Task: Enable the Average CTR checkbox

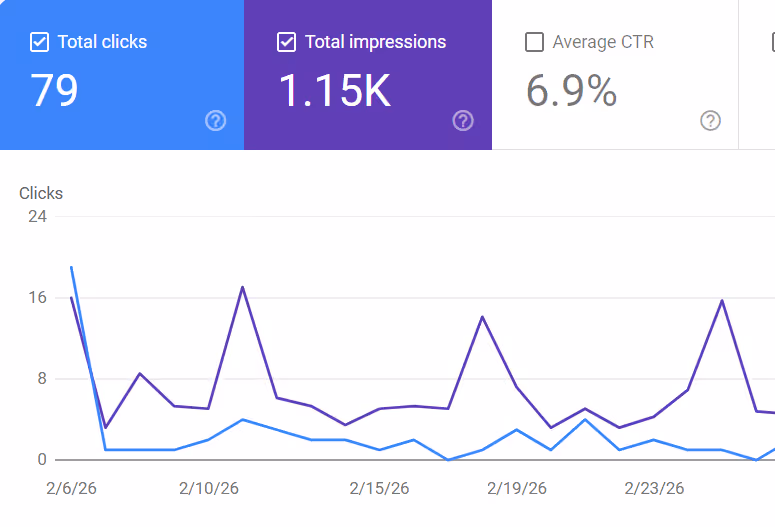Action: tap(535, 42)
